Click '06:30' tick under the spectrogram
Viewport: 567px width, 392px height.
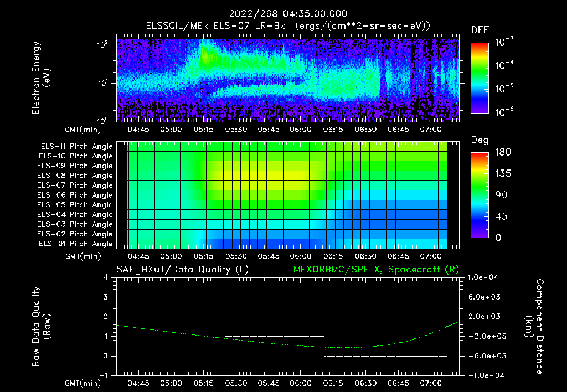tap(365, 130)
